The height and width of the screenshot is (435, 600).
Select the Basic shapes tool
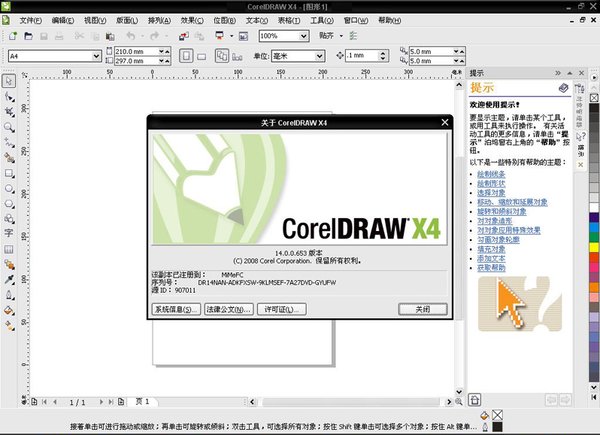tap(9, 219)
